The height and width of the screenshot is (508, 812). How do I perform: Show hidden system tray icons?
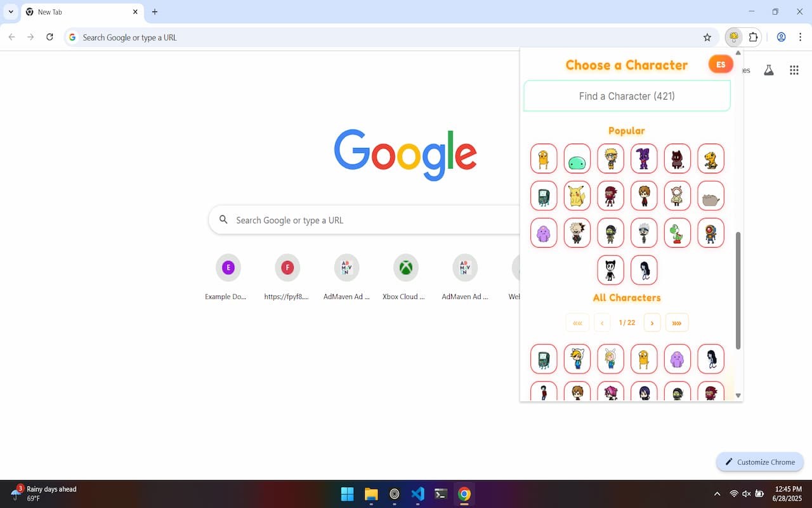pos(717,494)
